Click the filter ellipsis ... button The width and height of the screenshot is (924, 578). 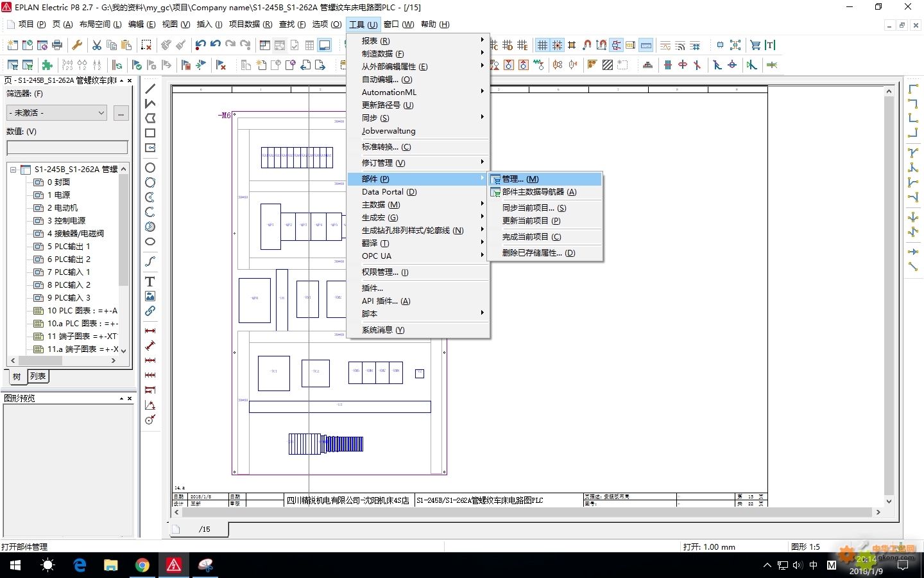(x=121, y=113)
